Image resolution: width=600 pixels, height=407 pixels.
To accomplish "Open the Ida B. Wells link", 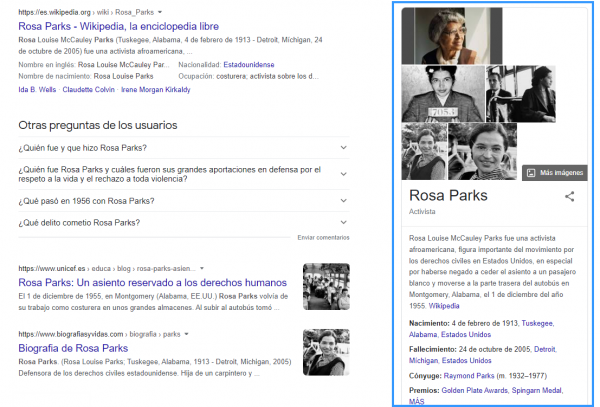I will click(x=37, y=90).
